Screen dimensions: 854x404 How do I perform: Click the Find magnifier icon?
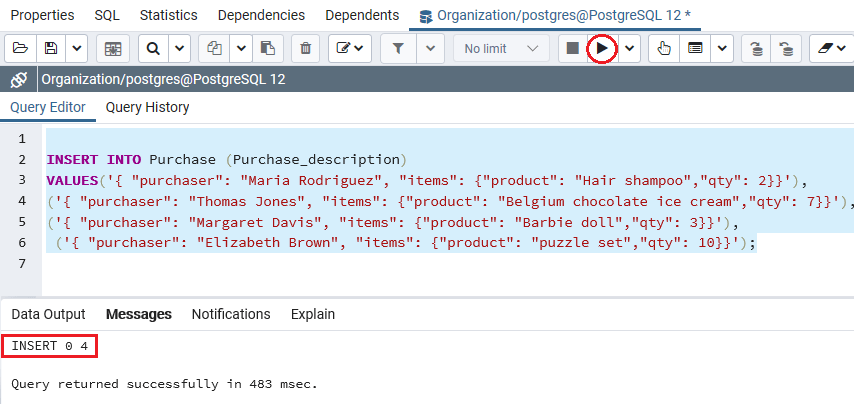coord(153,48)
